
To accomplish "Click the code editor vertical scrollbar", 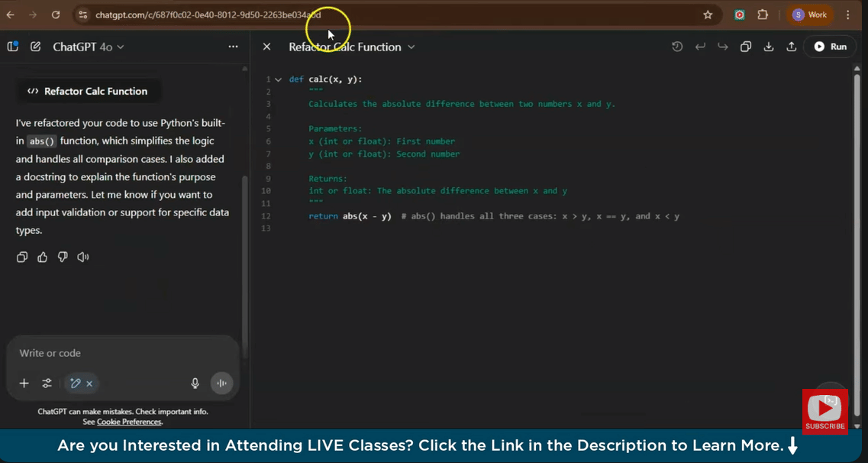I will (857, 229).
